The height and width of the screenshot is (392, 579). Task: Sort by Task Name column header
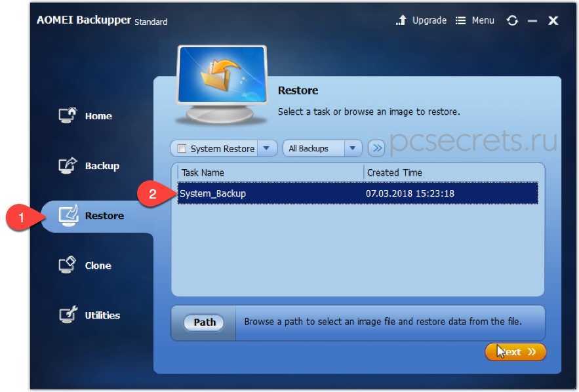[x=270, y=172]
